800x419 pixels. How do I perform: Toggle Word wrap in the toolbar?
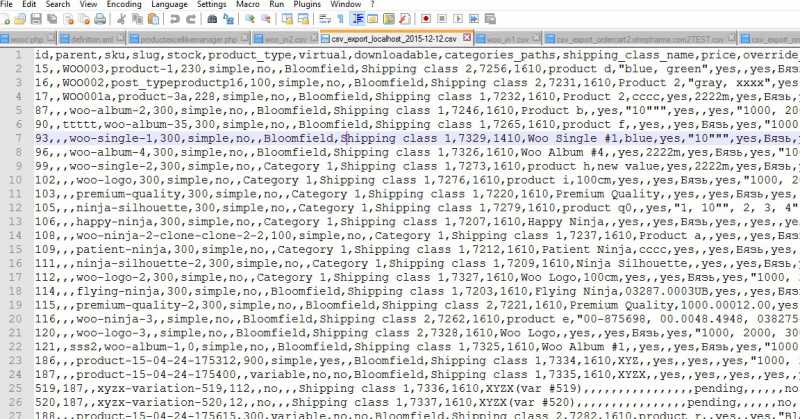pyautogui.click(x=324, y=19)
